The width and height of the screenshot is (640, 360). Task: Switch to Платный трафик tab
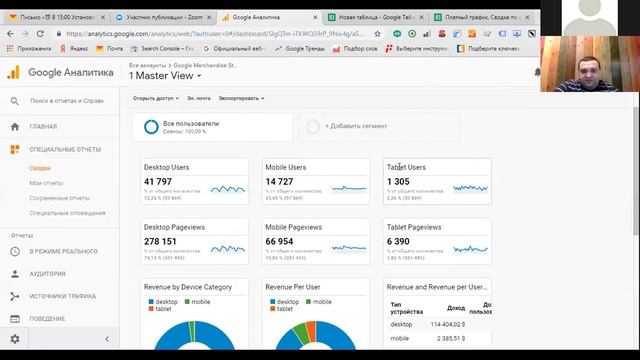(482, 17)
